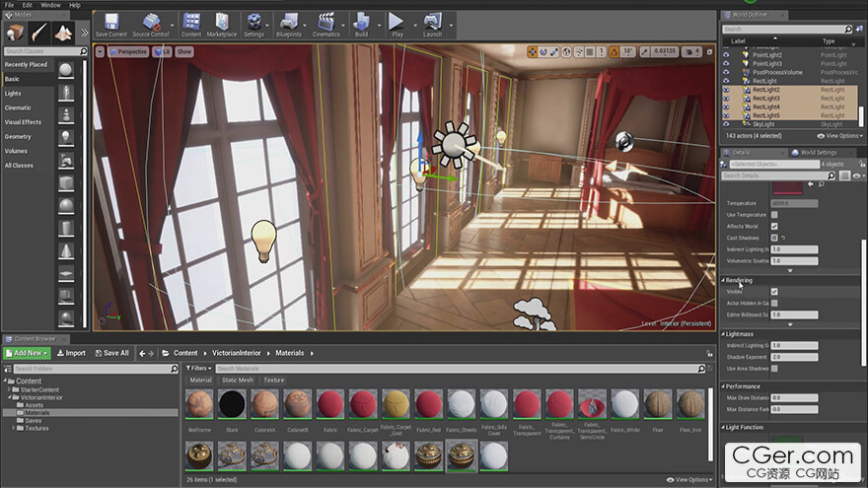Toggle visibility eye for RectLight2

tap(727, 90)
